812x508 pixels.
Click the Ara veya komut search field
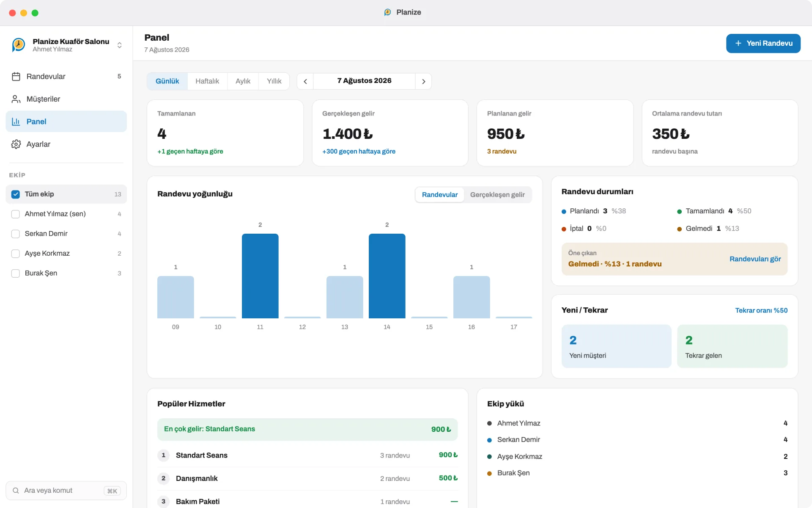click(x=66, y=490)
